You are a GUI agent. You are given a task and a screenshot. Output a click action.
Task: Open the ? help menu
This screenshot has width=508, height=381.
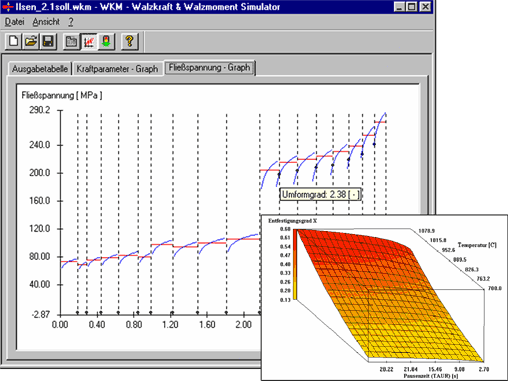(71, 22)
